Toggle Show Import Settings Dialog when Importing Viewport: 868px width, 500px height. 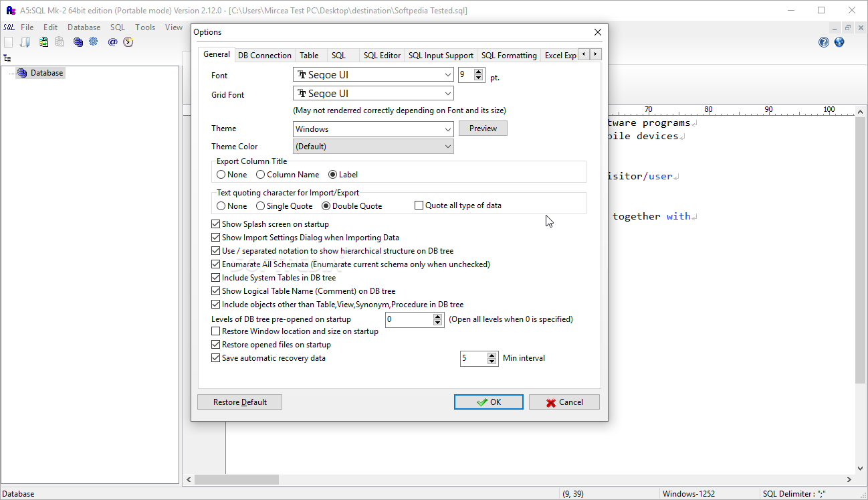(305, 238)
